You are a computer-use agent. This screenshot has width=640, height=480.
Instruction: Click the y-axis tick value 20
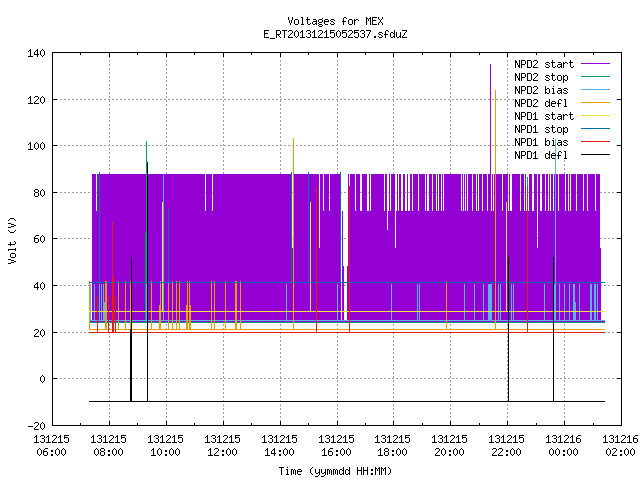point(39,333)
